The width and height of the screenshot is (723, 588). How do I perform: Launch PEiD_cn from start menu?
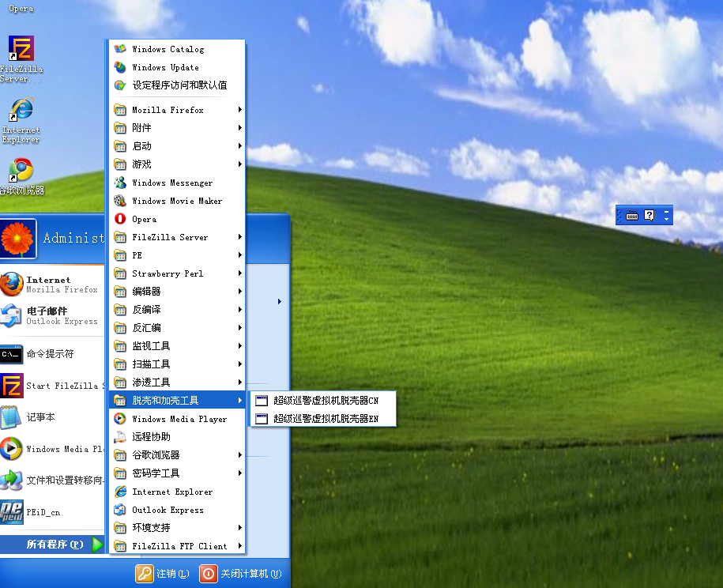coord(51,512)
